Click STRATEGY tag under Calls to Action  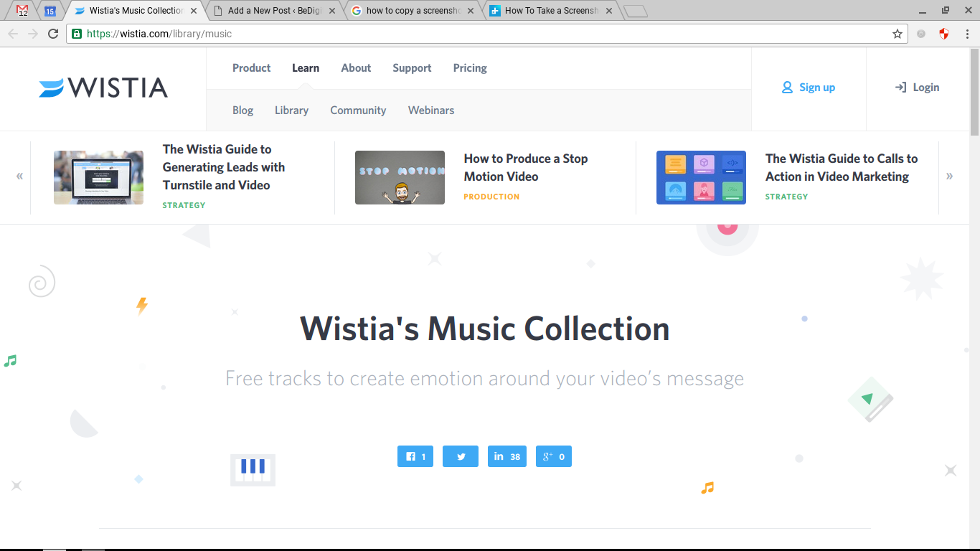click(x=786, y=197)
